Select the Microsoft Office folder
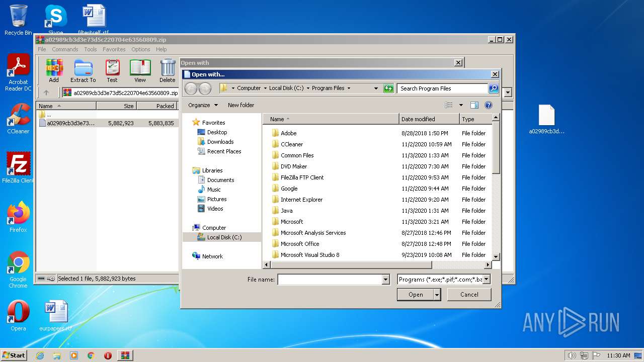The width and height of the screenshot is (644, 362). coord(300,244)
